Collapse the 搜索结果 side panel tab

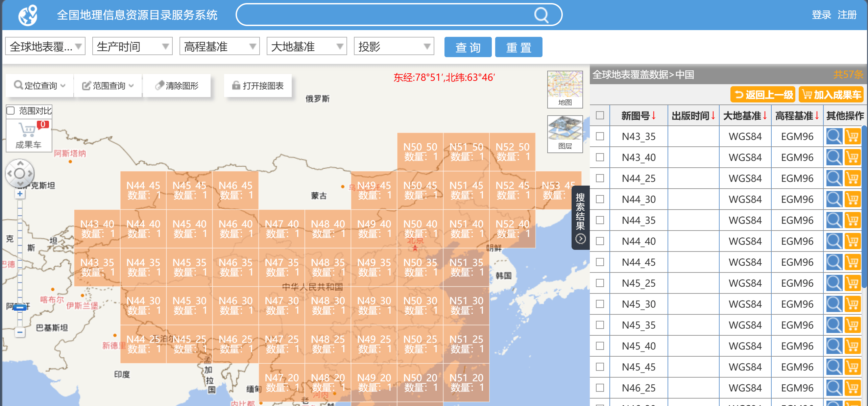[x=580, y=218]
